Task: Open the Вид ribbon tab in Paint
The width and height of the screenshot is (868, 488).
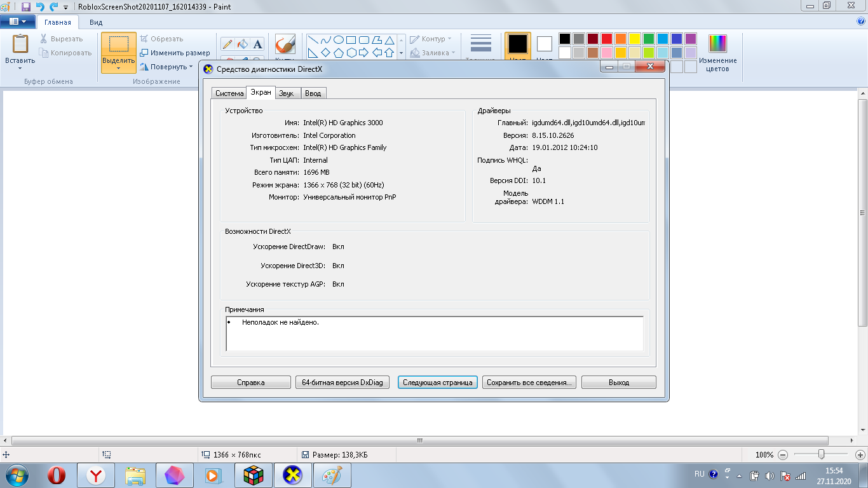Action: [96, 22]
